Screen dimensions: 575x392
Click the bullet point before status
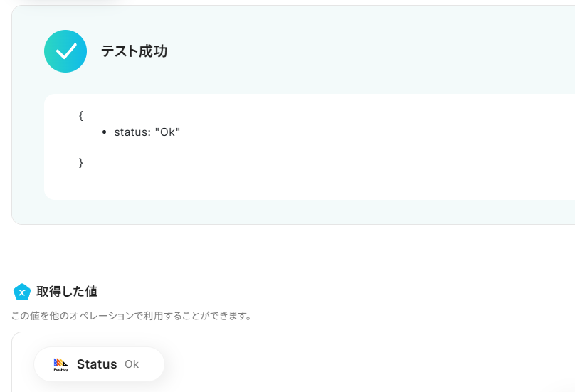(x=105, y=133)
